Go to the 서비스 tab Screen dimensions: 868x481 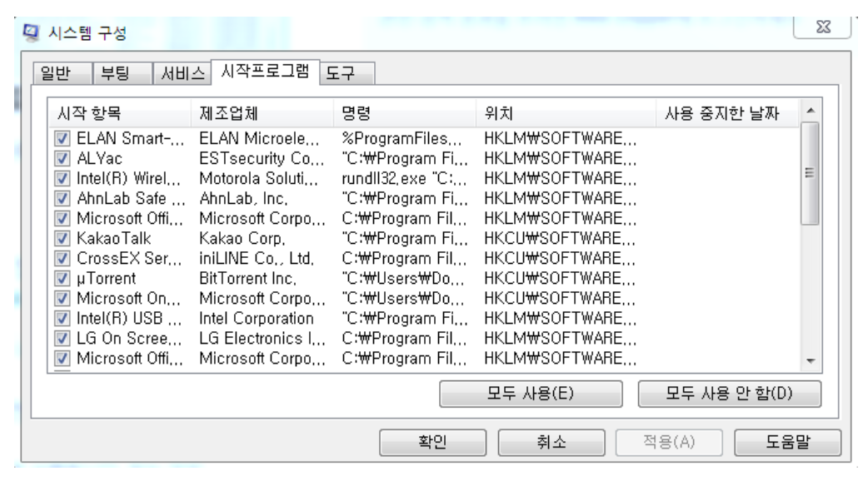[x=182, y=73]
